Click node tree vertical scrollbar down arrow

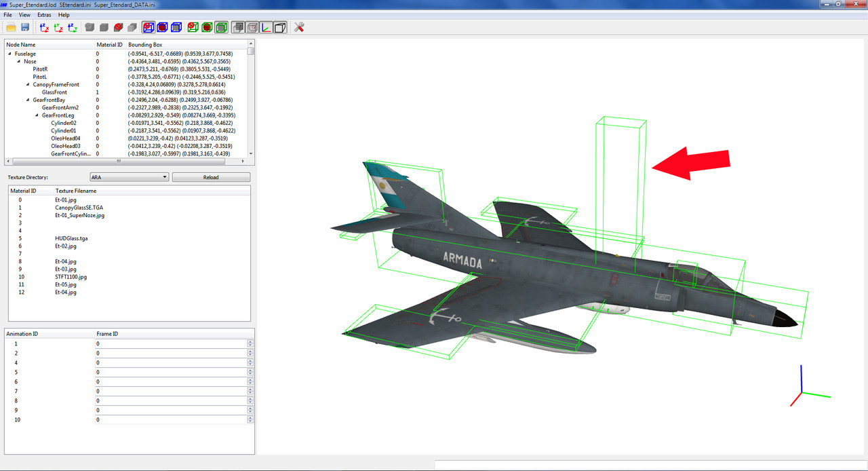point(251,154)
